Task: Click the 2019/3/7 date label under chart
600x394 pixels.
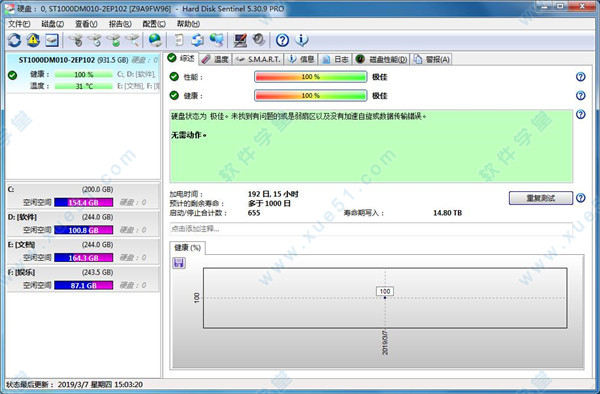Action: click(x=385, y=342)
